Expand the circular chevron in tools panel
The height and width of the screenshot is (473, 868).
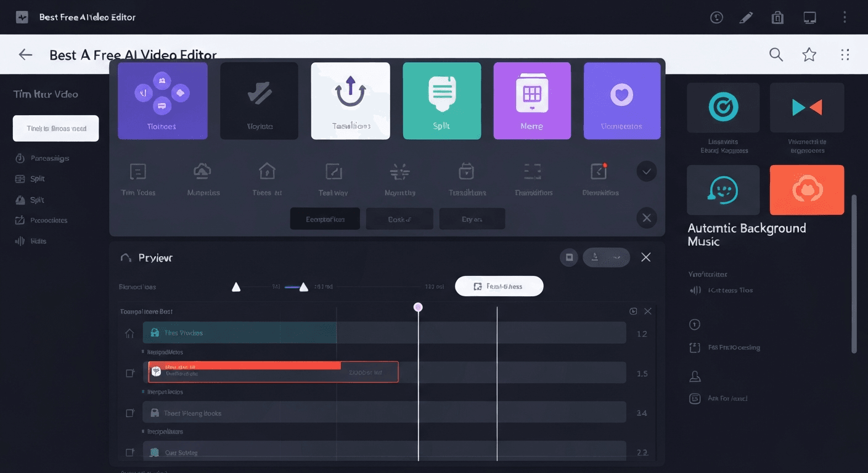646,171
